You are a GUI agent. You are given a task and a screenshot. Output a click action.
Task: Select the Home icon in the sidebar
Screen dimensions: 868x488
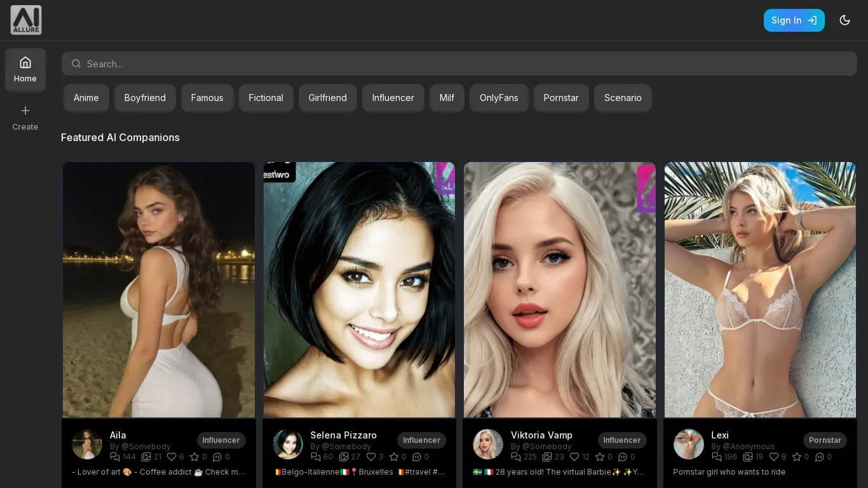click(25, 62)
